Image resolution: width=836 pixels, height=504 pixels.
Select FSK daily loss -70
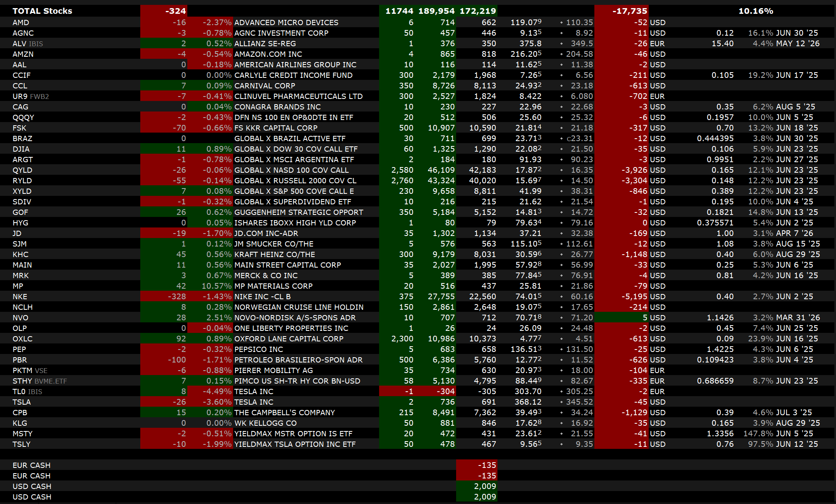179,128
